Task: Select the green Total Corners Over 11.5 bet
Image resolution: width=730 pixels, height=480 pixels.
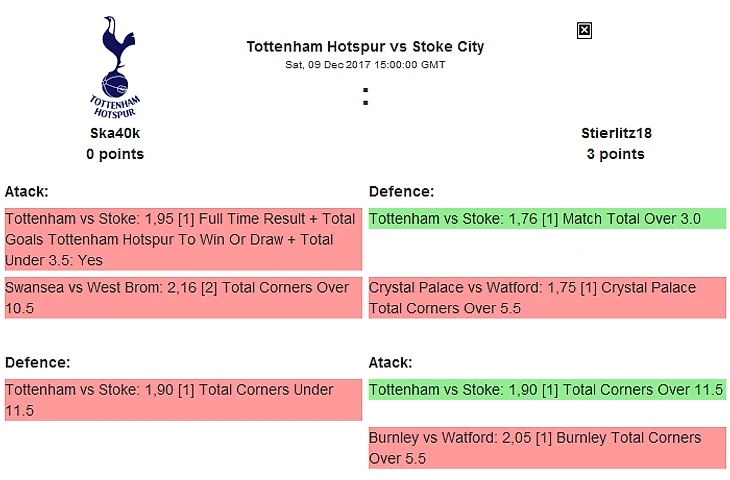Action: click(546, 390)
